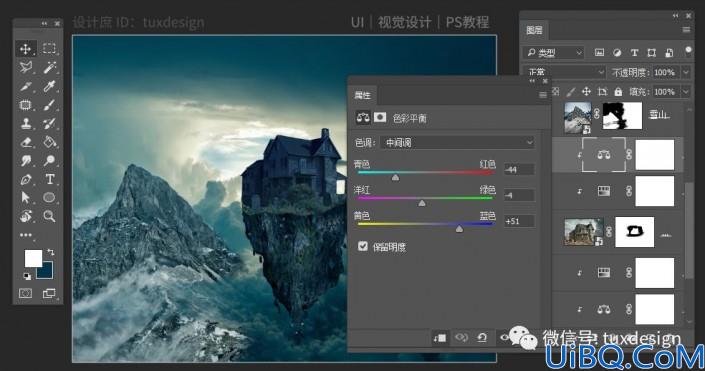Click the selected color balance adjustment layer icon
The image size is (705, 371).
[603, 155]
